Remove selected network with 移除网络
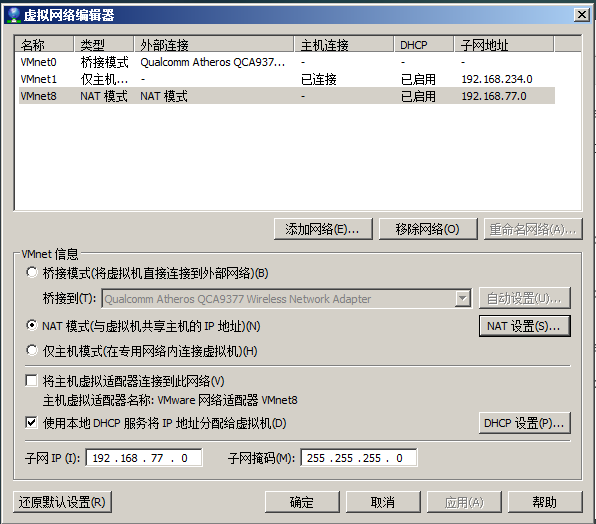The width and height of the screenshot is (596, 524). coord(428,229)
